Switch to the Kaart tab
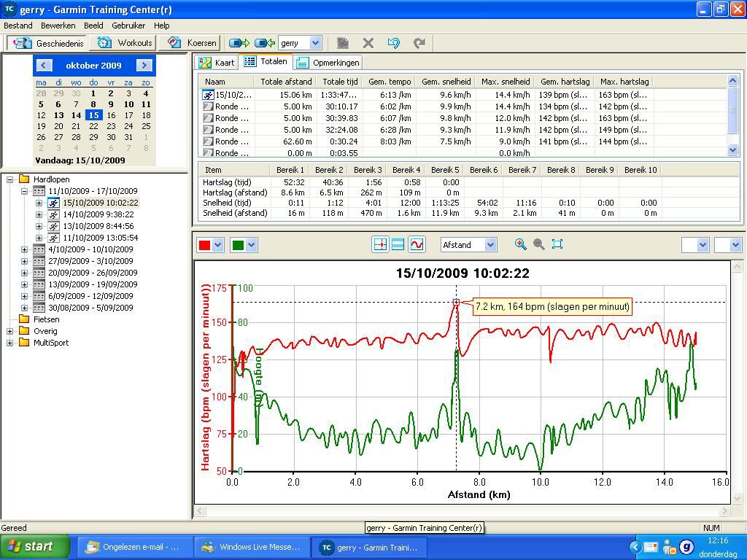This screenshot has height=560, width=747. tap(217, 63)
